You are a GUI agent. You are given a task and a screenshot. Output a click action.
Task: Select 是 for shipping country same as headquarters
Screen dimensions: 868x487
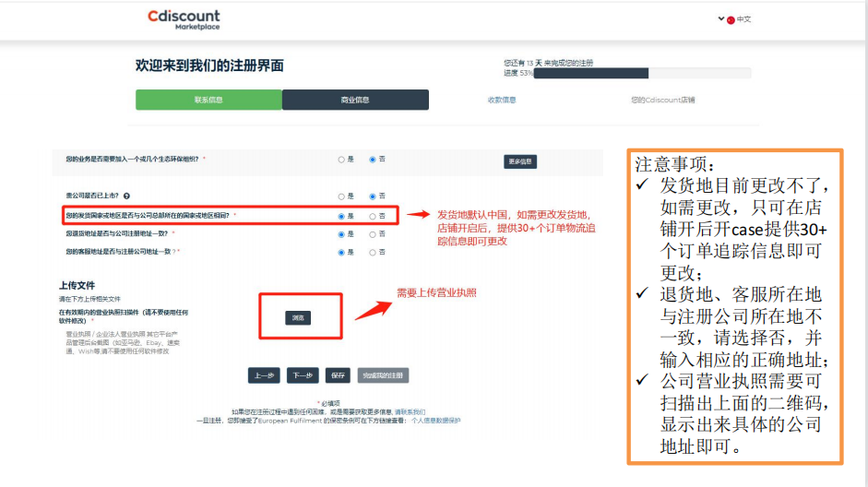[x=341, y=216]
